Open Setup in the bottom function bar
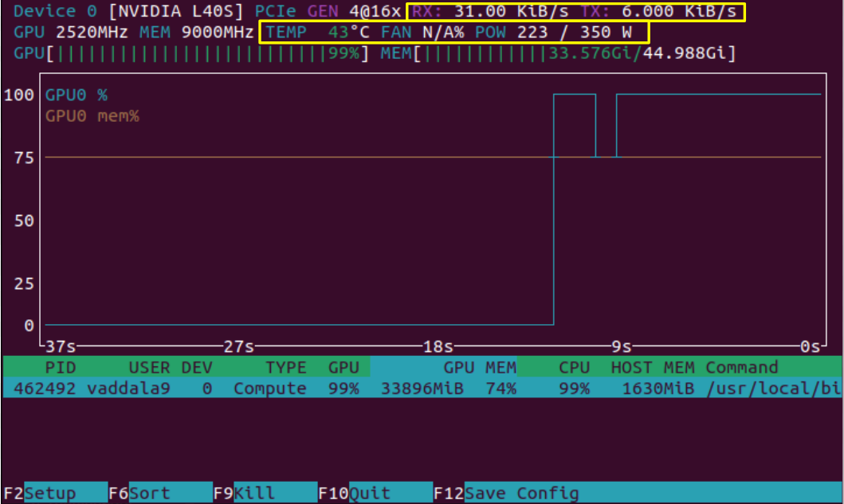 point(54,493)
